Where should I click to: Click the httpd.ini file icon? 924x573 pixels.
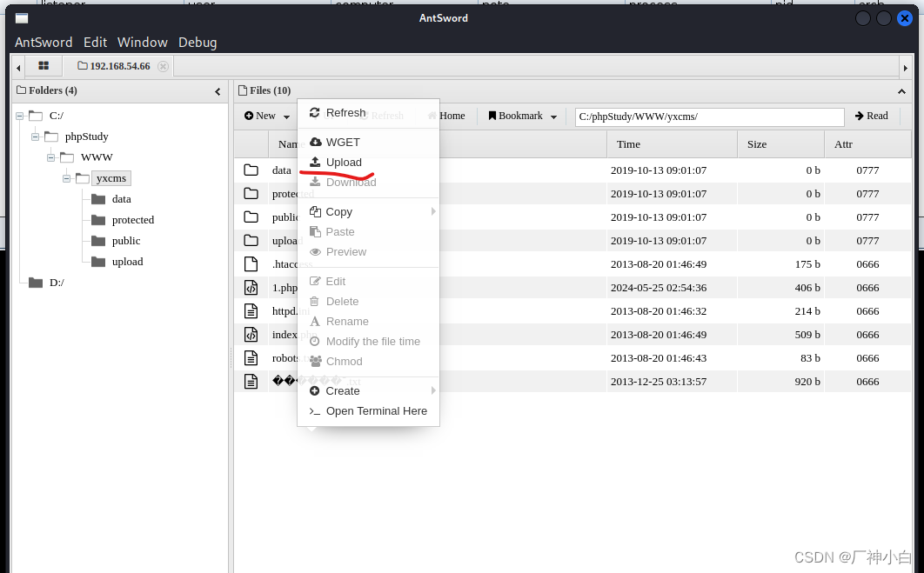pyautogui.click(x=251, y=311)
